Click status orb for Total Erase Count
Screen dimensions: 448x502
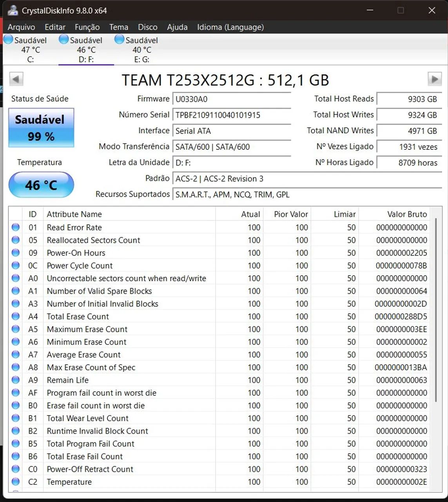16,316
